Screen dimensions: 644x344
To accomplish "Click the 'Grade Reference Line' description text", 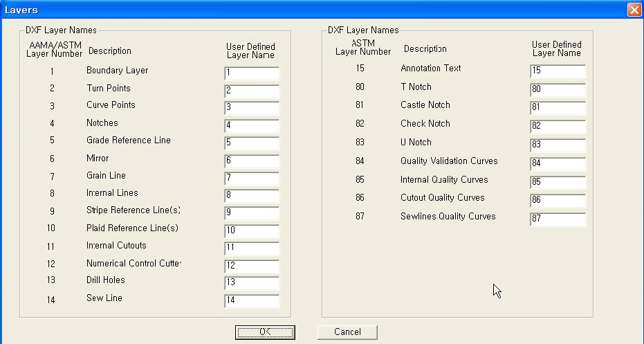I will coord(129,140).
